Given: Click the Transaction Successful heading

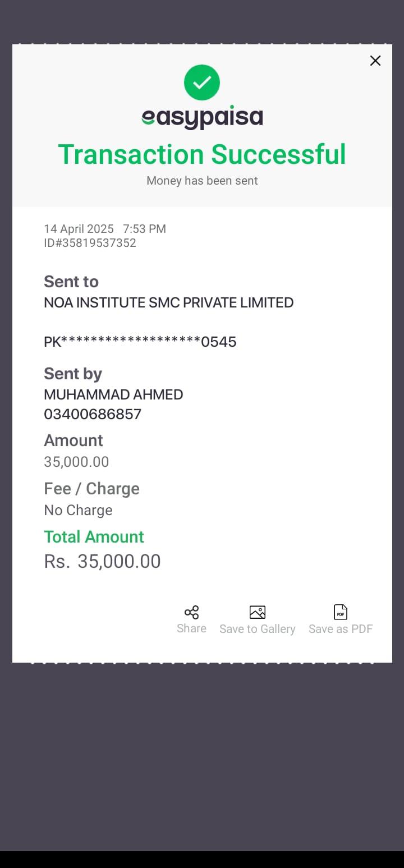Looking at the screenshot, I should [x=202, y=154].
